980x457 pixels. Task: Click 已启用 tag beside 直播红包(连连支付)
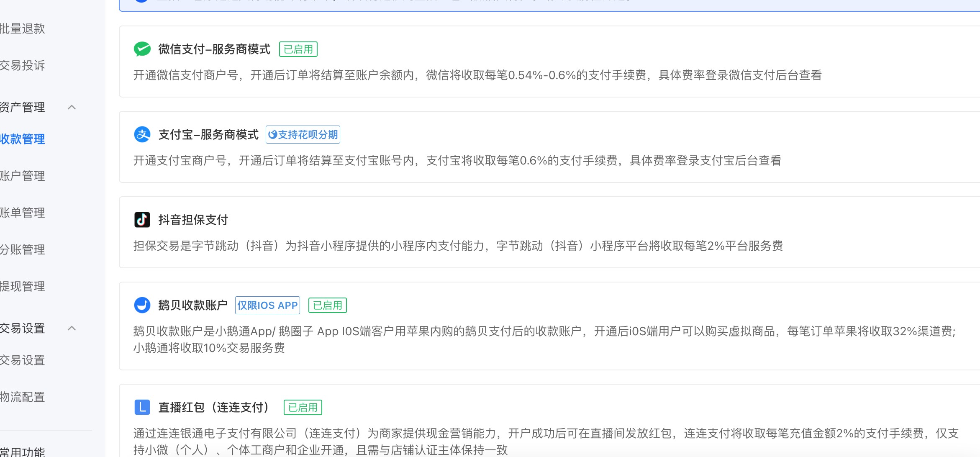[x=303, y=408]
